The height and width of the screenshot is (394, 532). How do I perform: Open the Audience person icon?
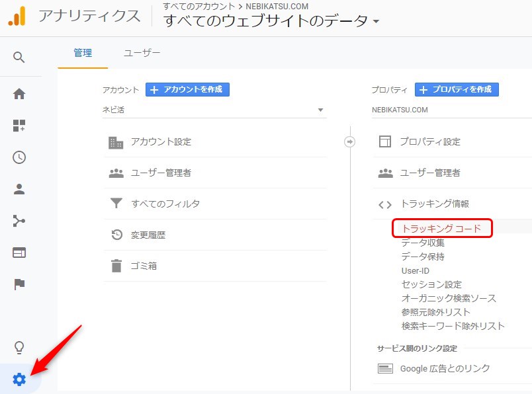pos(19,189)
